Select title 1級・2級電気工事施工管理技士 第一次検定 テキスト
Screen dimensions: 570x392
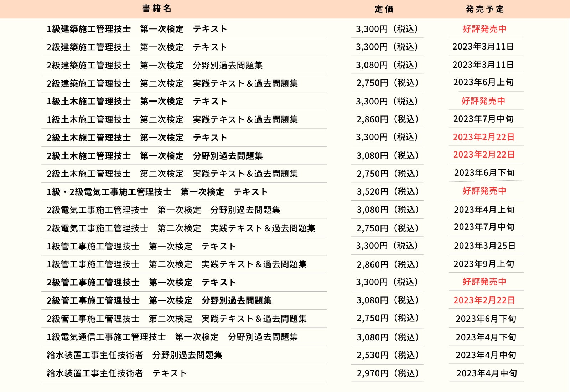pos(157,192)
